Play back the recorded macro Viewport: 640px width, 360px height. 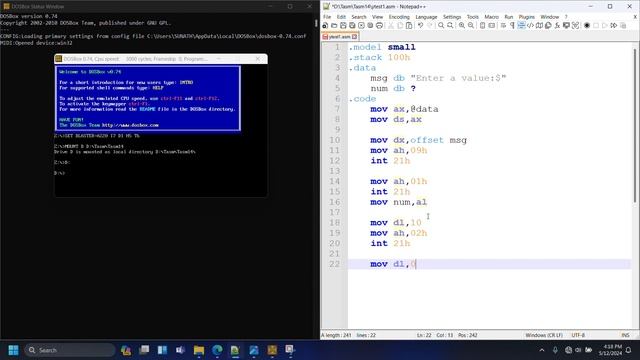(605, 25)
